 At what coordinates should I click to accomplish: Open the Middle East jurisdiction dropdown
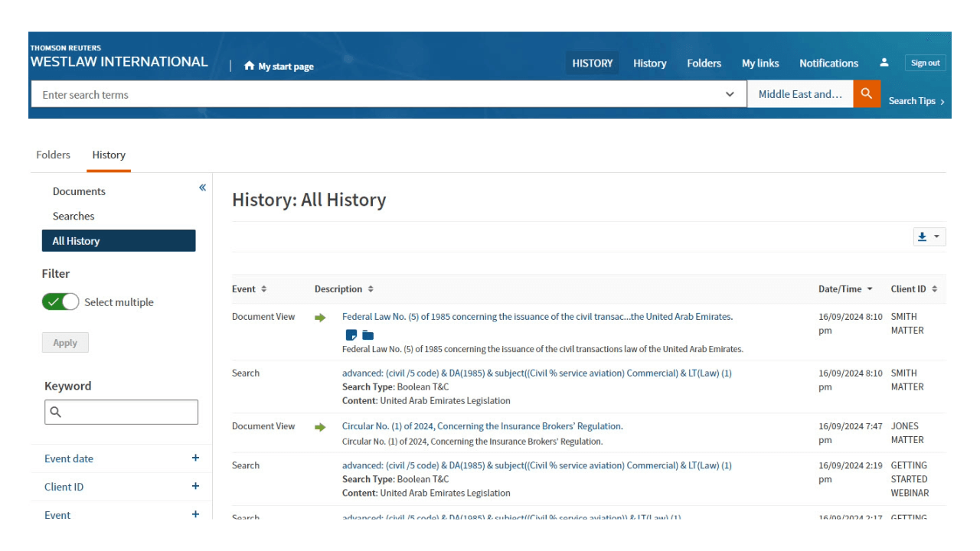coord(800,94)
